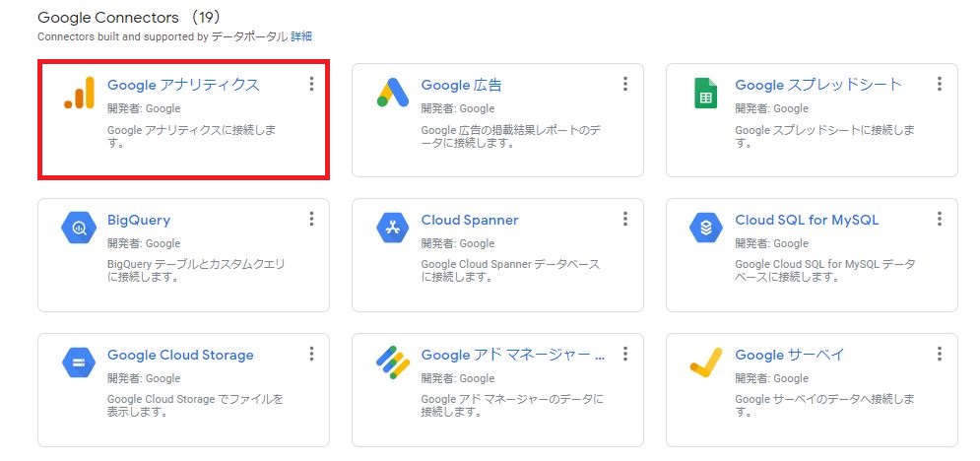Click the 'Google Connectors (19)' heading
The image size is (980, 461).
[129, 17]
